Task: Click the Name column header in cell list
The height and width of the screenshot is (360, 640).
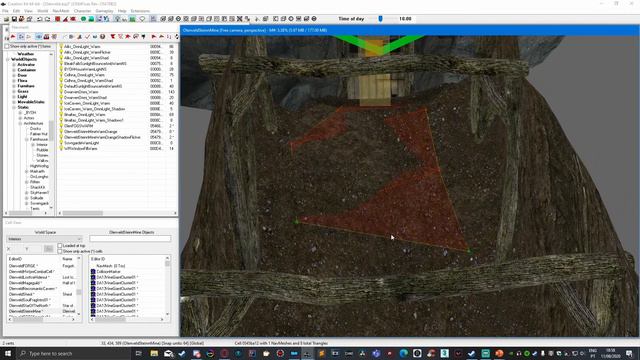Action: click(68, 259)
